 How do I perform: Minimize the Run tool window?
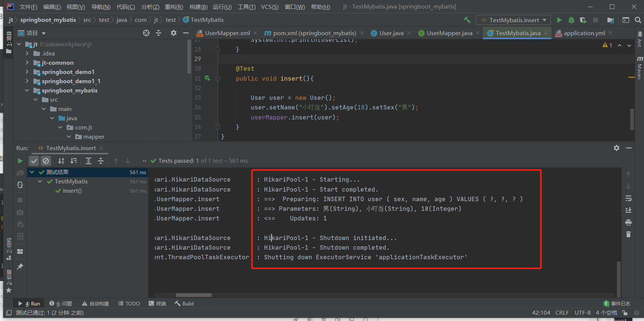tap(629, 148)
